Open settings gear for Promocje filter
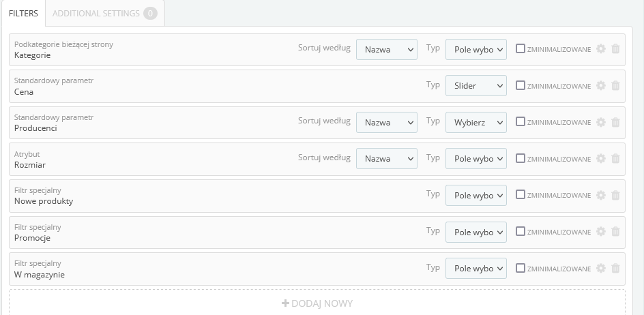This screenshot has height=315, width=644. coord(601,232)
